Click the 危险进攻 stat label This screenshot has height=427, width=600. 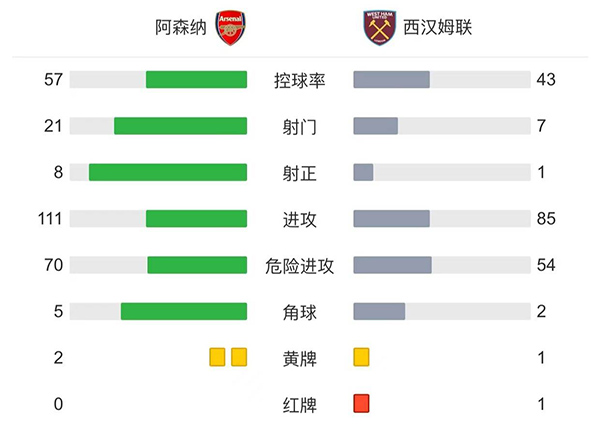pos(300,265)
